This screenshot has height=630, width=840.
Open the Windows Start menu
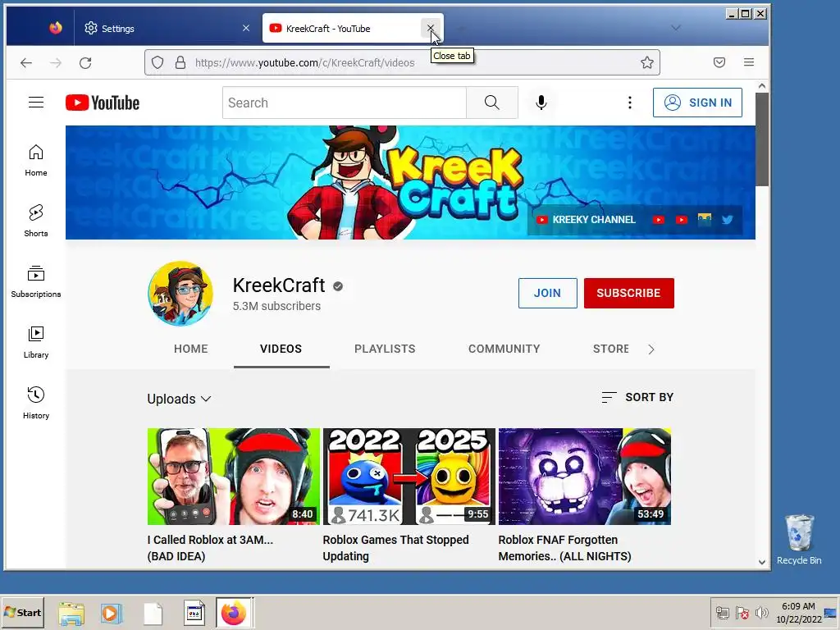pyautogui.click(x=22, y=612)
